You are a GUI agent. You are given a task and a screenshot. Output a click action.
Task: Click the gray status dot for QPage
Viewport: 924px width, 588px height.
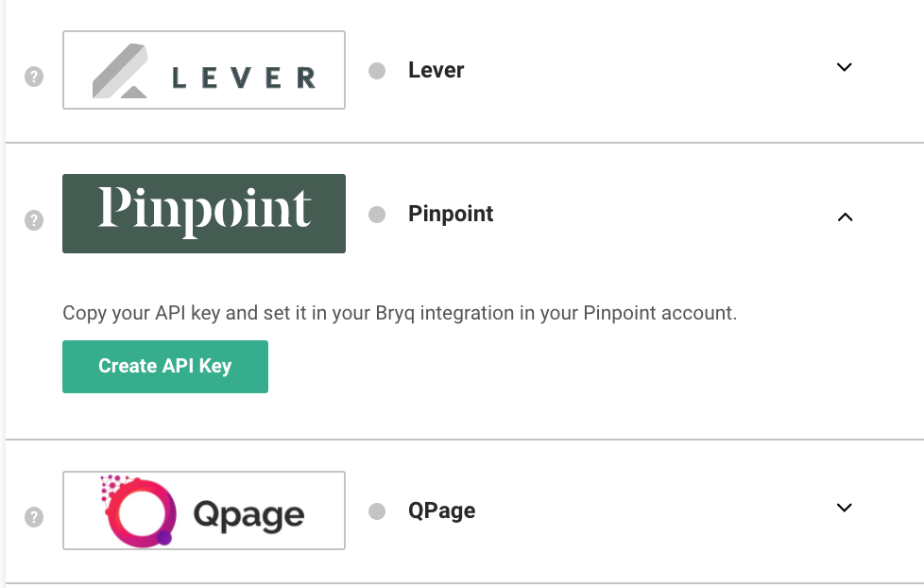(377, 511)
